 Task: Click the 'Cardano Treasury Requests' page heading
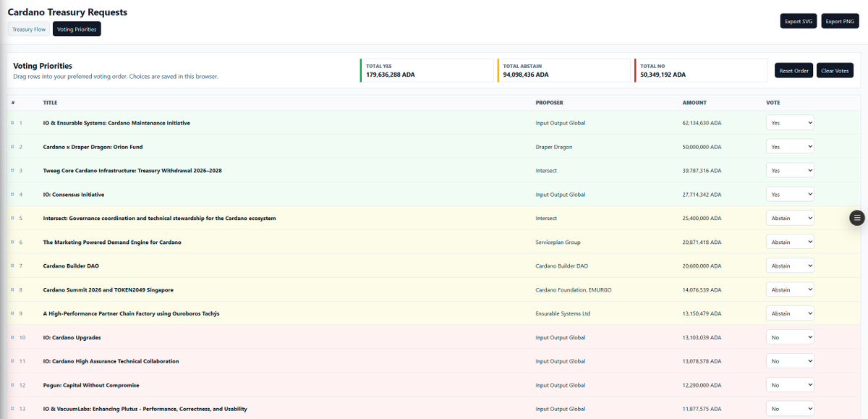[x=67, y=12]
